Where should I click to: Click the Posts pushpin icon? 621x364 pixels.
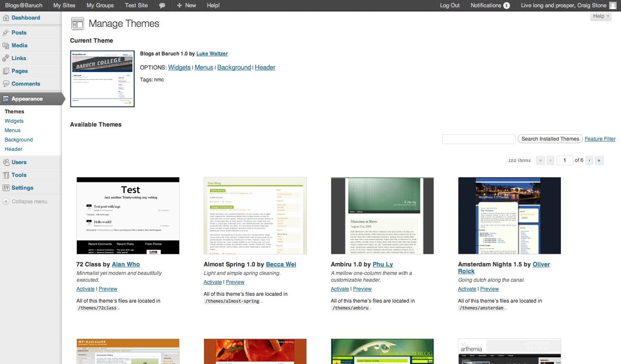click(6, 32)
